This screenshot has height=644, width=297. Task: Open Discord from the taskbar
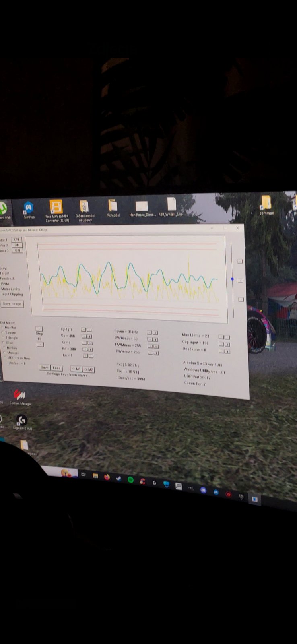pos(204,490)
